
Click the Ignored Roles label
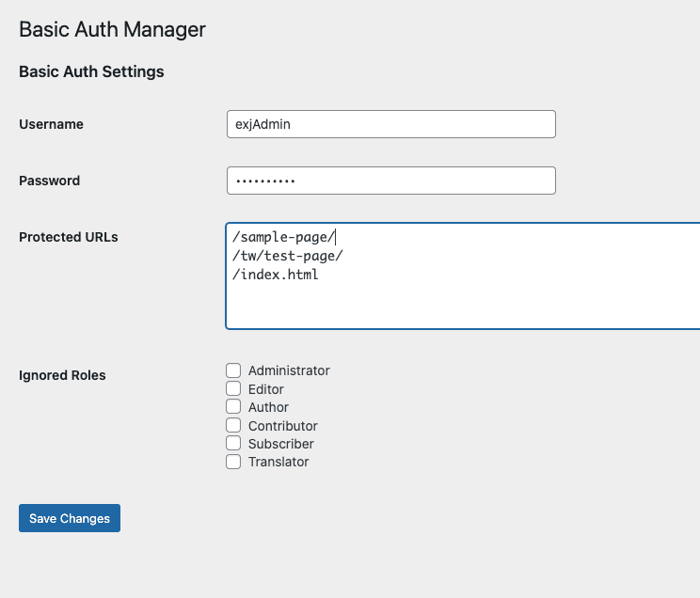[x=62, y=375]
